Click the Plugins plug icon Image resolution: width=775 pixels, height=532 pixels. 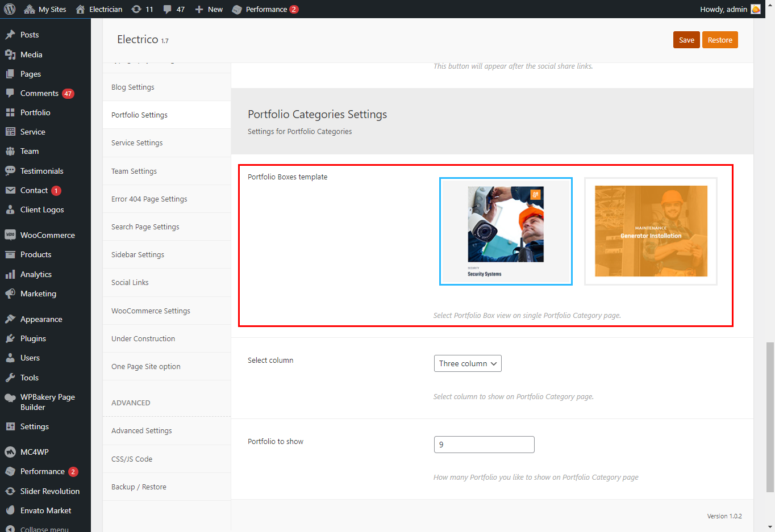tap(10, 338)
